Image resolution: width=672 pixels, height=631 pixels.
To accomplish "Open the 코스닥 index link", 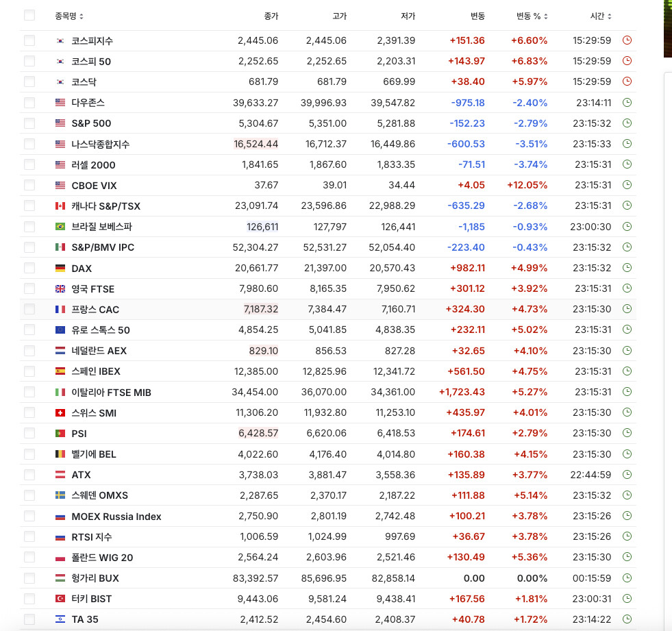I will click(x=84, y=82).
